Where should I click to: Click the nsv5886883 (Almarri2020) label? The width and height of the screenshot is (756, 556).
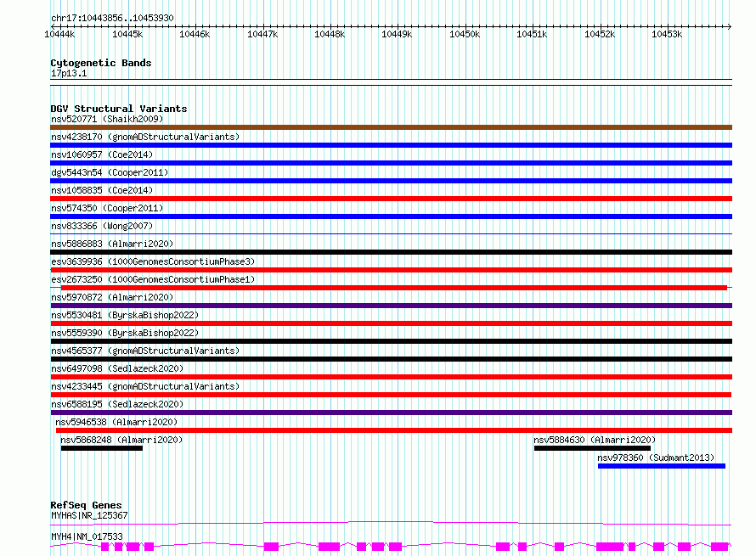[112, 244]
